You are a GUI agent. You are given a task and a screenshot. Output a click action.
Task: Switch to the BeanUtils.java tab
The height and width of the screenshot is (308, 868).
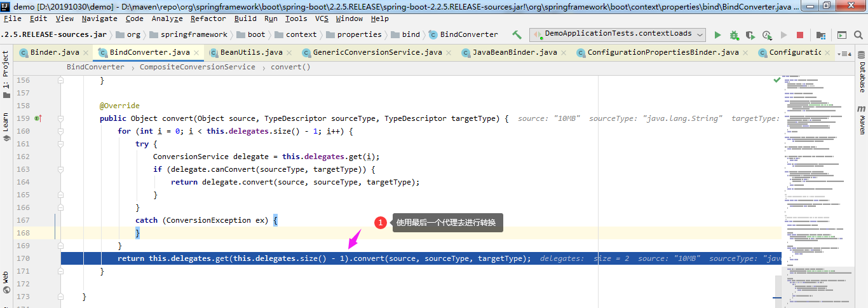251,53
